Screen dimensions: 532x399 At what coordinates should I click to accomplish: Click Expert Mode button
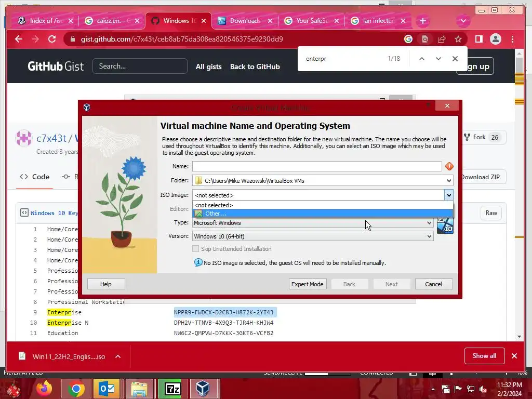[308, 284]
